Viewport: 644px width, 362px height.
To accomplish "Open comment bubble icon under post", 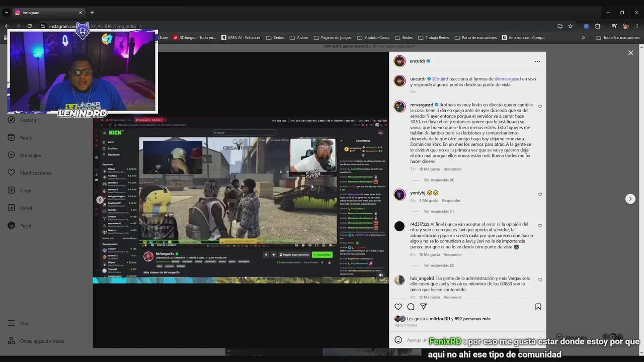I will (x=411, y=307).
